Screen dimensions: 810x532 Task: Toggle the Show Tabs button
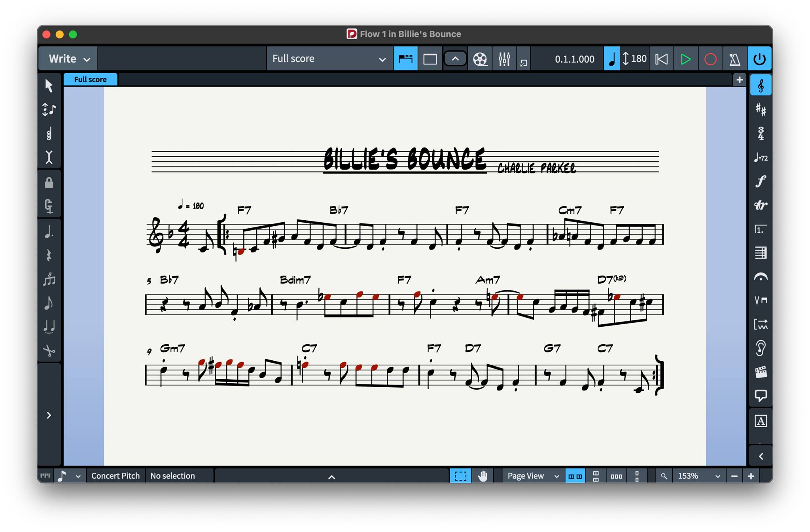[x=405, y=59]
